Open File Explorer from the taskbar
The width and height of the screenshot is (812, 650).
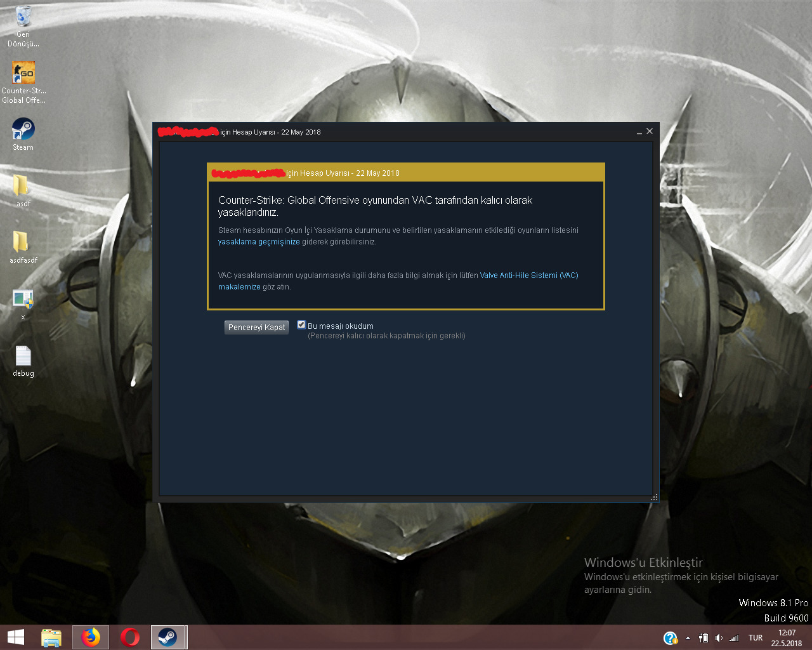[51, 637]
